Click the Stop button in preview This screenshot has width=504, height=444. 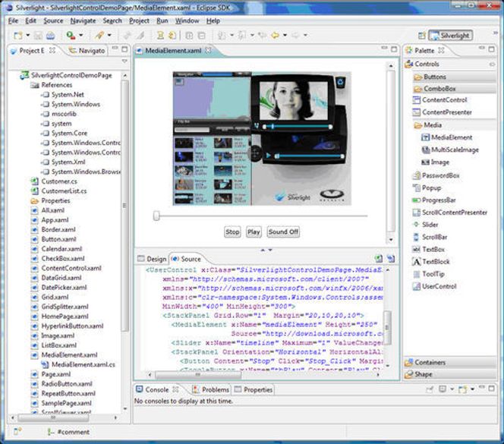point(232,231)
